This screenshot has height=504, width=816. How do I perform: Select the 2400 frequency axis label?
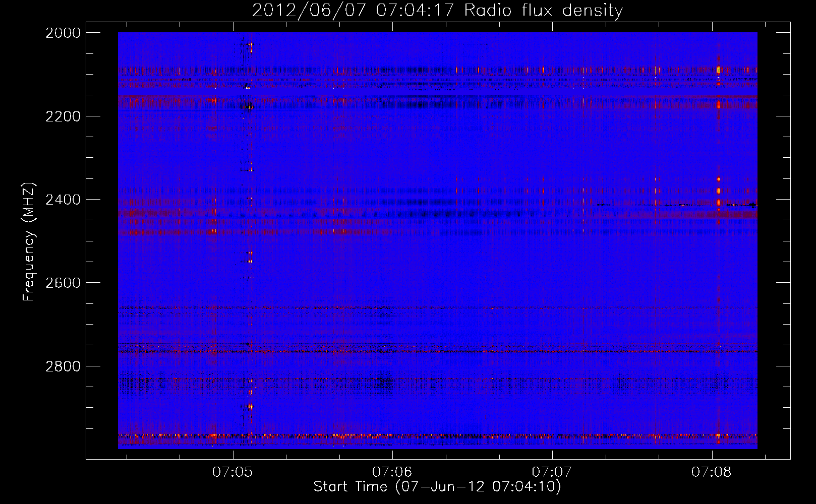coord(63,200)
